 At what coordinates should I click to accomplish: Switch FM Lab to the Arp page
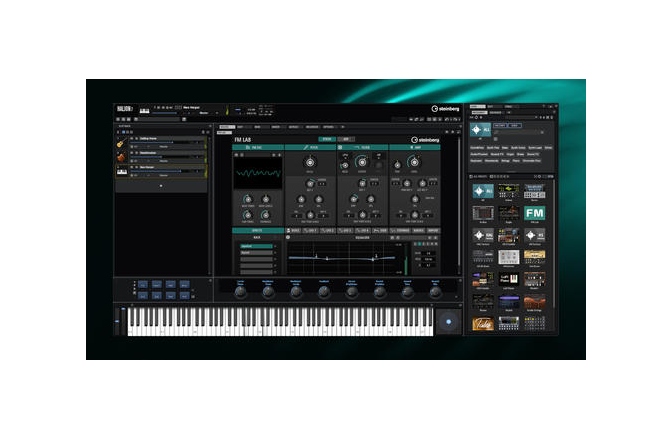coord(345,139)
